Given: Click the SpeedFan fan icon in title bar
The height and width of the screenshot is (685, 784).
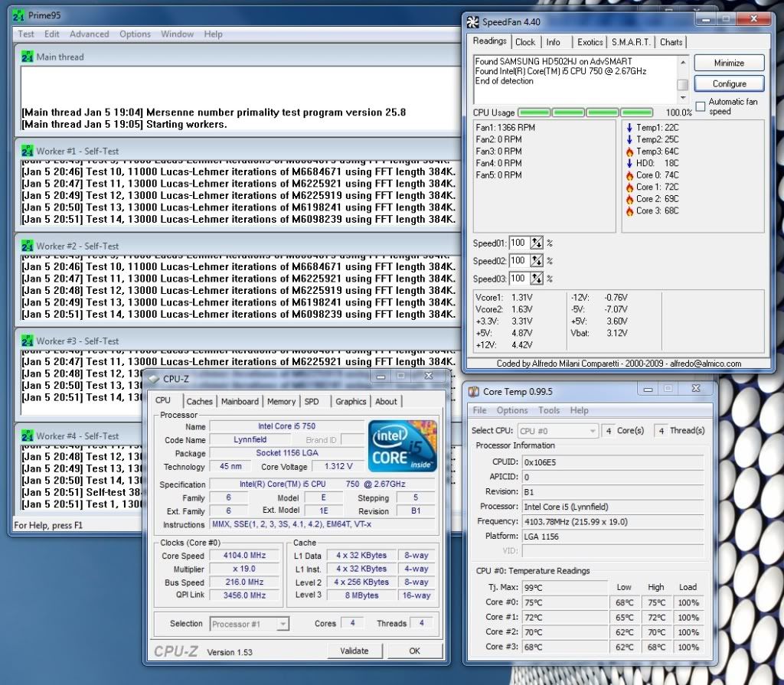Looking at the screenshot, I should tap(472, 22).
